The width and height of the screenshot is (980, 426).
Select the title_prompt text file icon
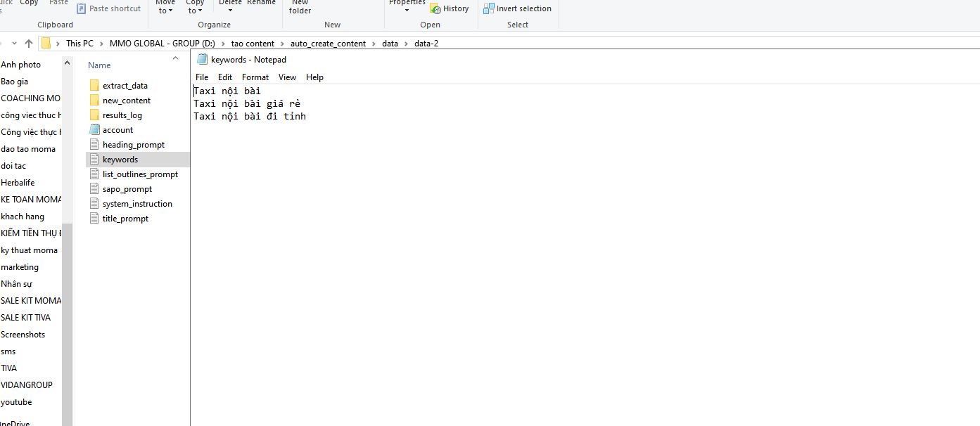tap(95, 218)
